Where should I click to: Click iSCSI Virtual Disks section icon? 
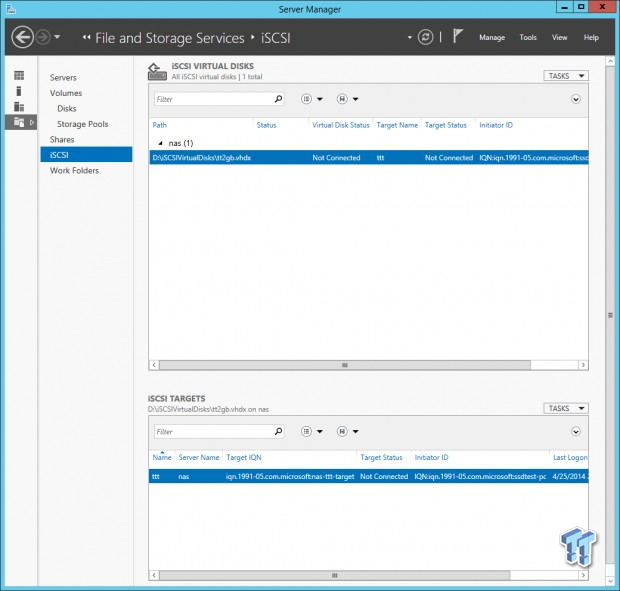(157, 72)
